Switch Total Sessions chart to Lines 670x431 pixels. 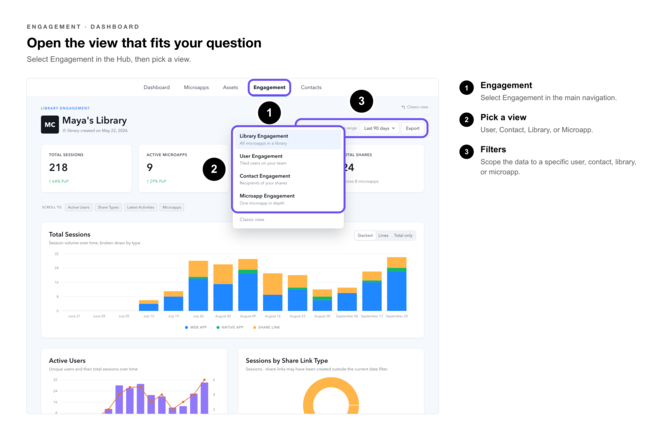(x=383, y=235)
